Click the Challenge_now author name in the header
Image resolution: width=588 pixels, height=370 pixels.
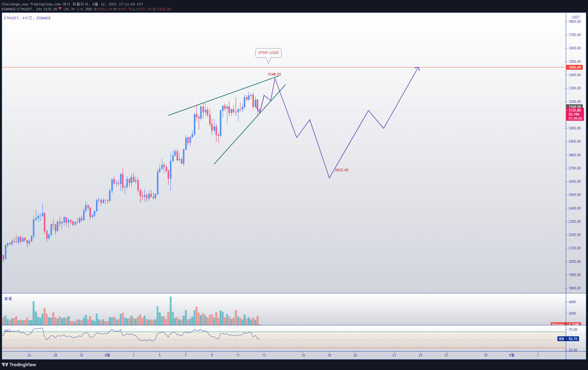(15, 4)
